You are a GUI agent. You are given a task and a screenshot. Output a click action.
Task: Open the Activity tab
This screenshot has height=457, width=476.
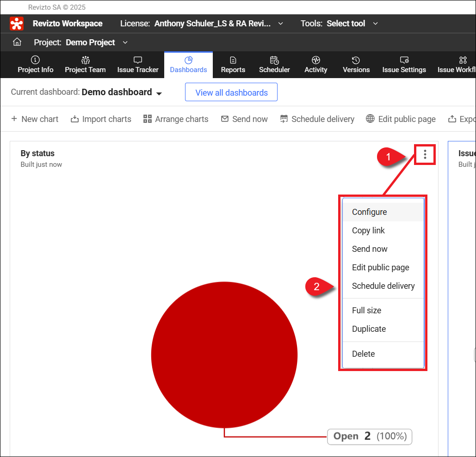pyautogui.click(x=316, y=65)
